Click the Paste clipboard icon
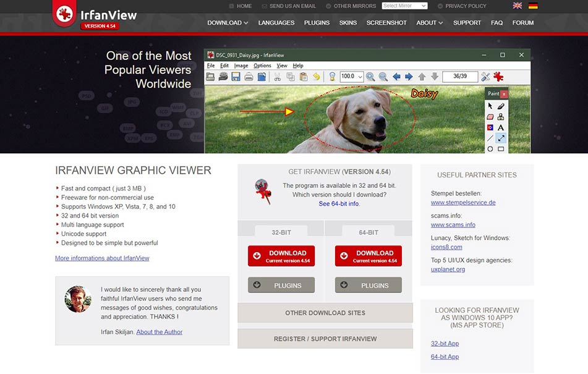588x374 pixels. point(304,77)
